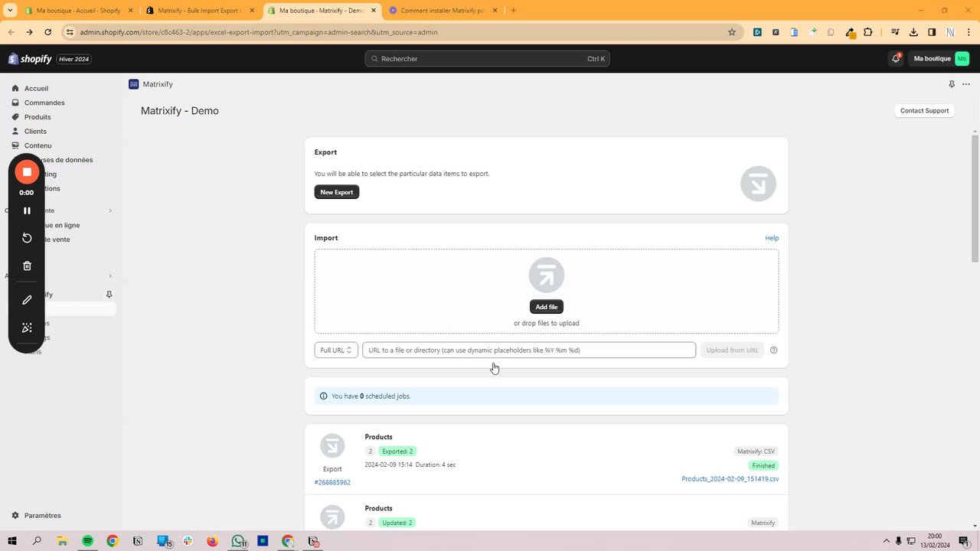Reload the page with the refresh icon
980x551 pixels.
[x=48, y=32]
